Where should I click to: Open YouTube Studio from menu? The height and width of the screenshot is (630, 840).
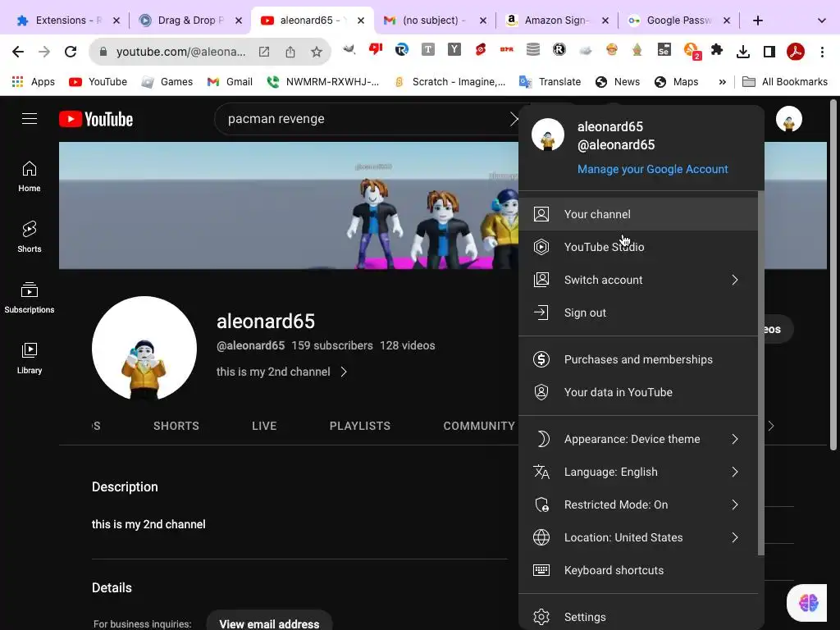(x=638, y=247)
